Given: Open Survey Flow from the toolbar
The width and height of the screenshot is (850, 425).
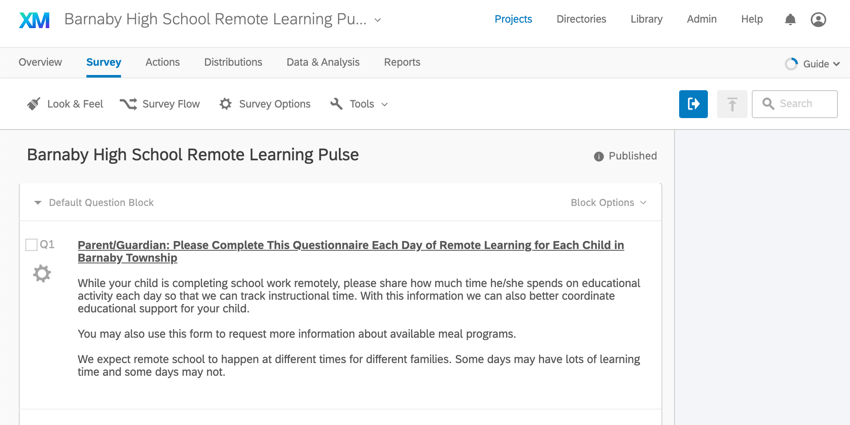Looking at the screenshot, I should coord(160,104).
